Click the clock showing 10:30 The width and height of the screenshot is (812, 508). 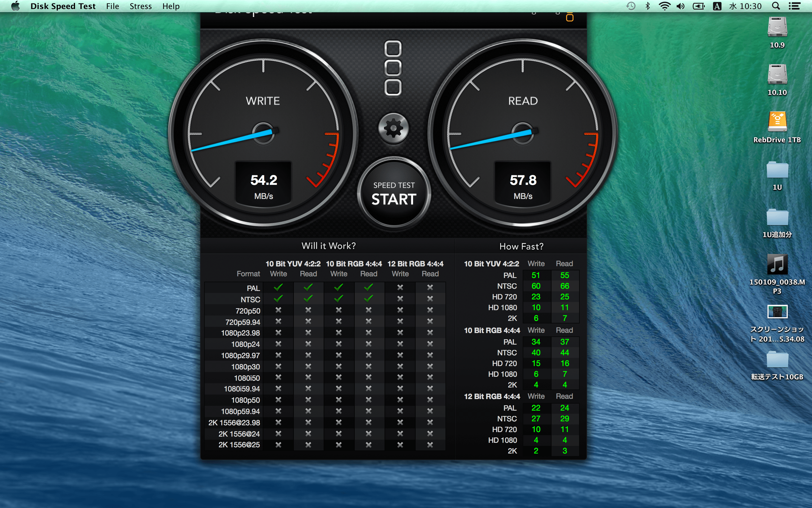745,6
